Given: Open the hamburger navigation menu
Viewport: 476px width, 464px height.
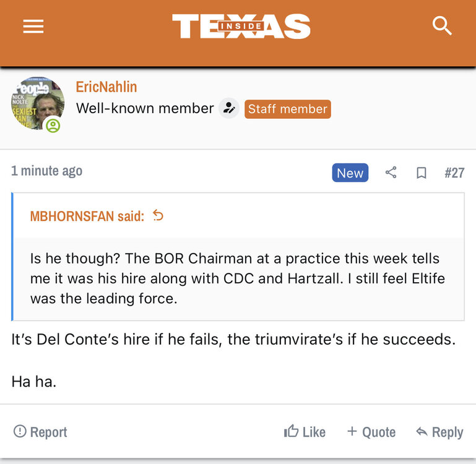Looking at the screenshot, I should tap(33, 27).
